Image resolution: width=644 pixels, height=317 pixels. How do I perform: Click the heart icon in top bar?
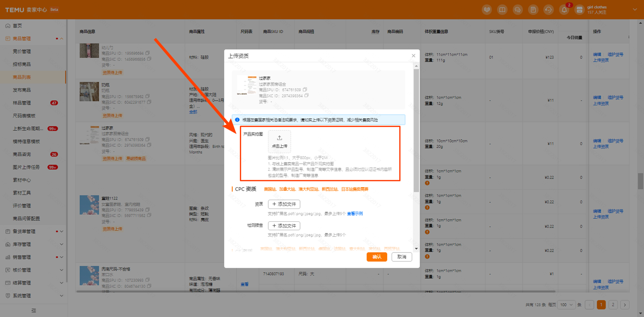[x=487, y=10]
